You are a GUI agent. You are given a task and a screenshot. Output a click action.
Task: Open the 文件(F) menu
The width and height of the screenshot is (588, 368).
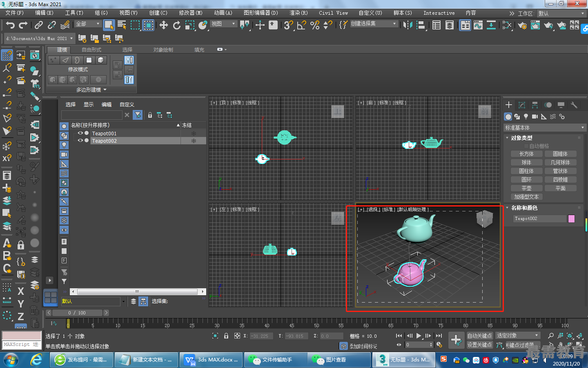pyautogui.click(x=15, y=13)
